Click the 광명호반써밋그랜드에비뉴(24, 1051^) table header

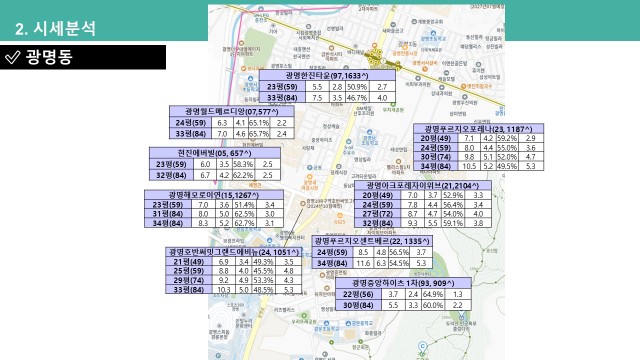click(234, 252)
